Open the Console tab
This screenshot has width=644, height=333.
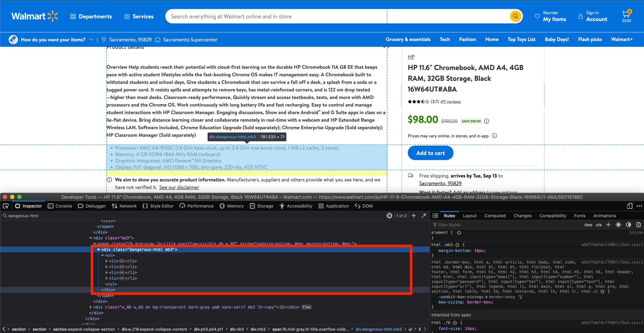click(x=60, y=206)
